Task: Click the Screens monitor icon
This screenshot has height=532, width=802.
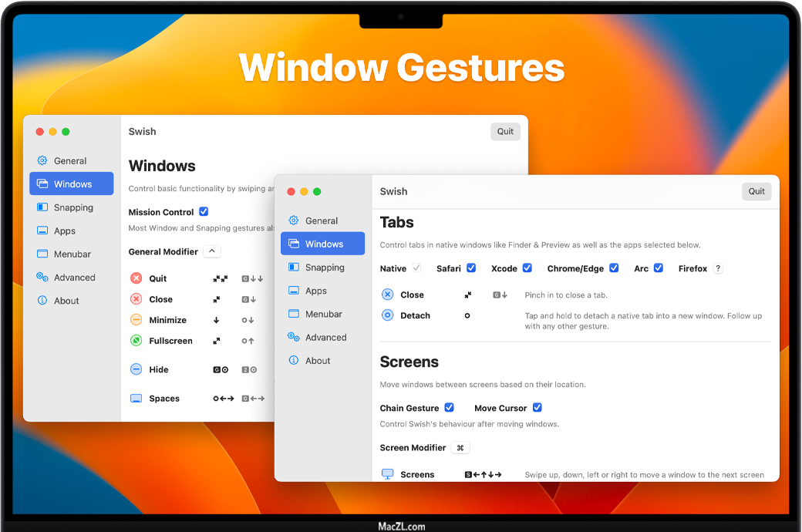Action: pos(387,474)
